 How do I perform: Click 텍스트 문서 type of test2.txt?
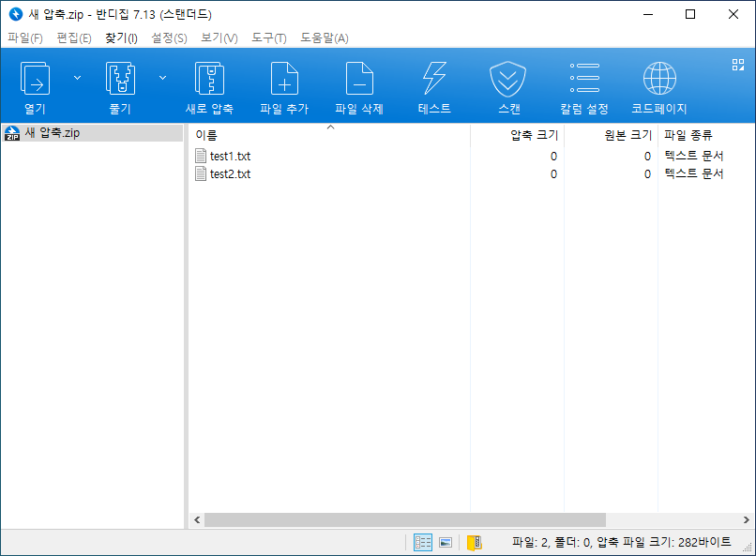coord(694,173)
